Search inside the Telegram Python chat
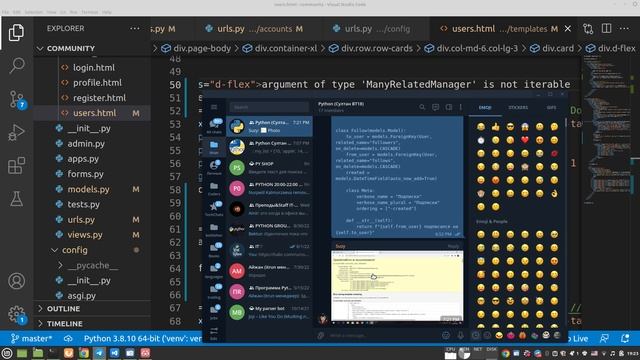Image resolution: width=640 pixels, height=360 pixels. pyautogui.click(x=422, y=107)
